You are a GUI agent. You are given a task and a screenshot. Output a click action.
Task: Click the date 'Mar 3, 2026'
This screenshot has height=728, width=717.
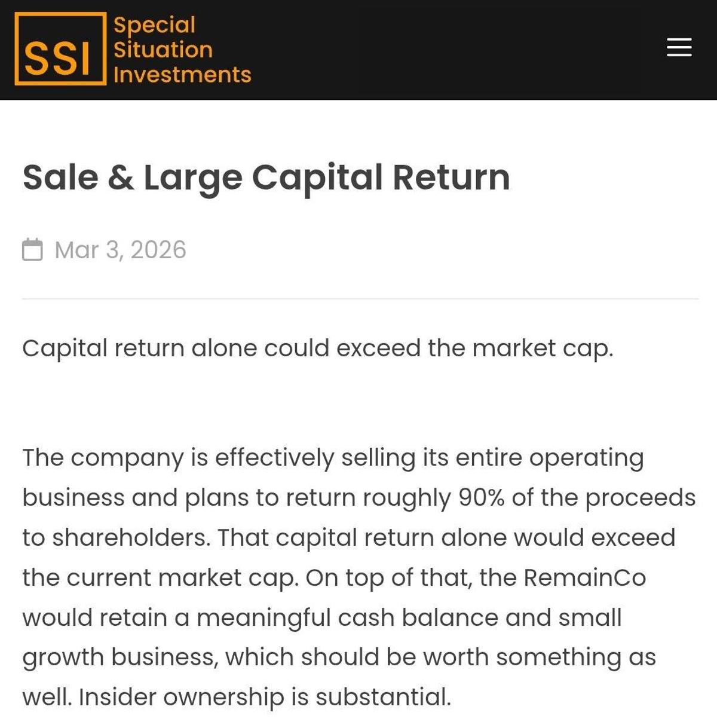click(118, 249)
